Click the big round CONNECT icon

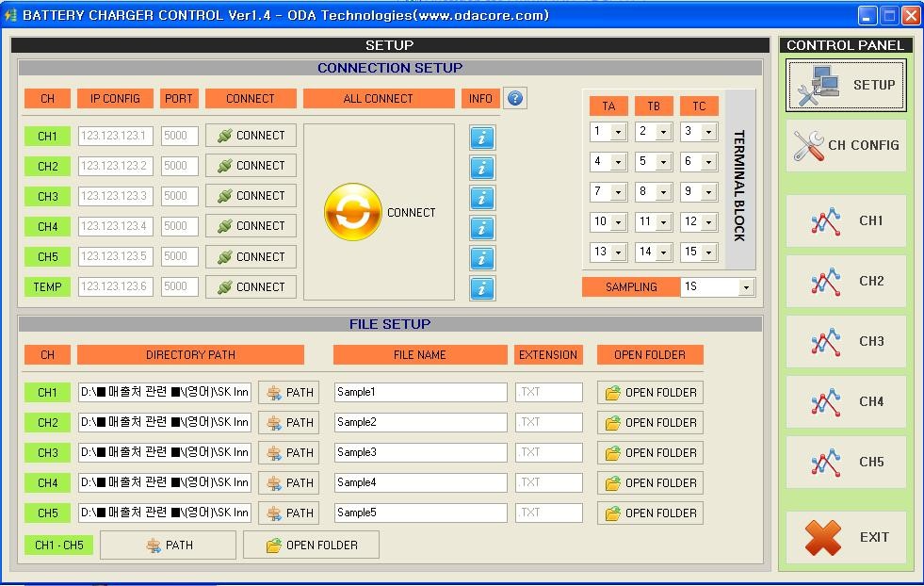353,212
